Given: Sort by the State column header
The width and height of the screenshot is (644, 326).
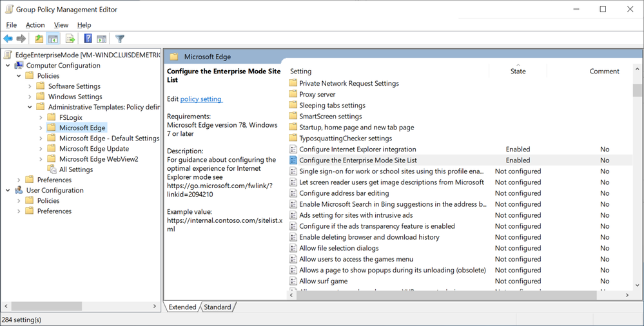Looking at the screenshot, I should click(x=518, y=71).
